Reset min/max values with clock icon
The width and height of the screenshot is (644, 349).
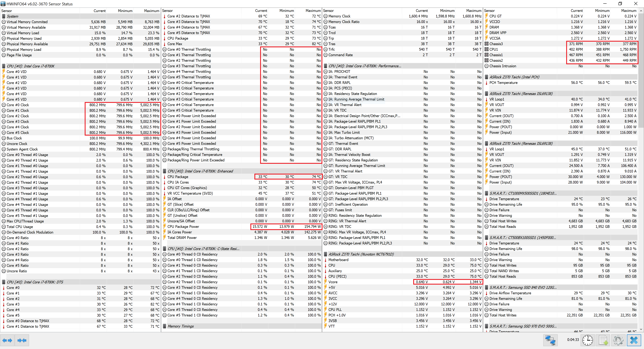coord(587,340)
